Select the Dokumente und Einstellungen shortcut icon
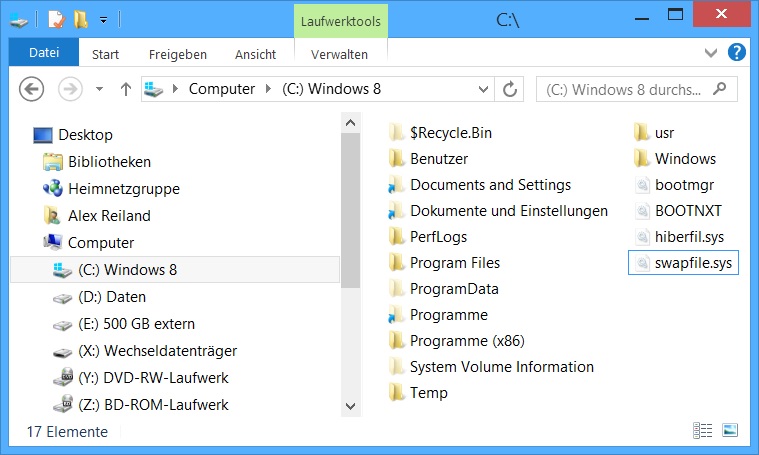 coord(396,211)
